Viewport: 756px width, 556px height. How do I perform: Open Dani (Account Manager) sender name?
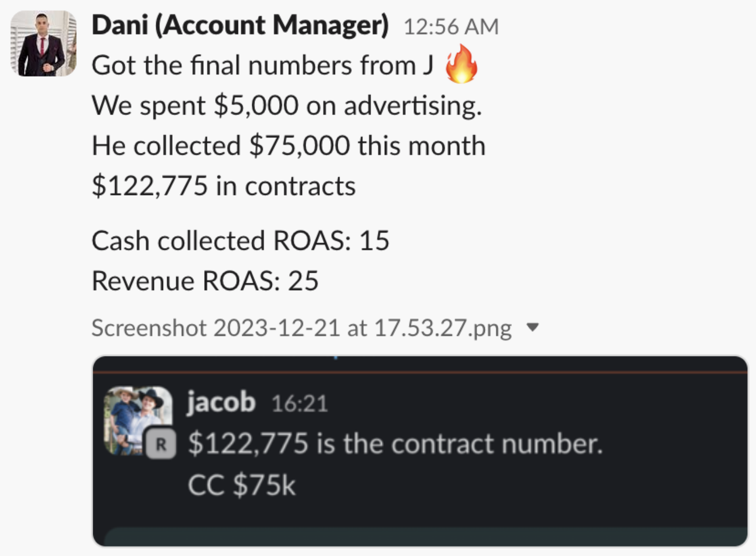point(240,25)
